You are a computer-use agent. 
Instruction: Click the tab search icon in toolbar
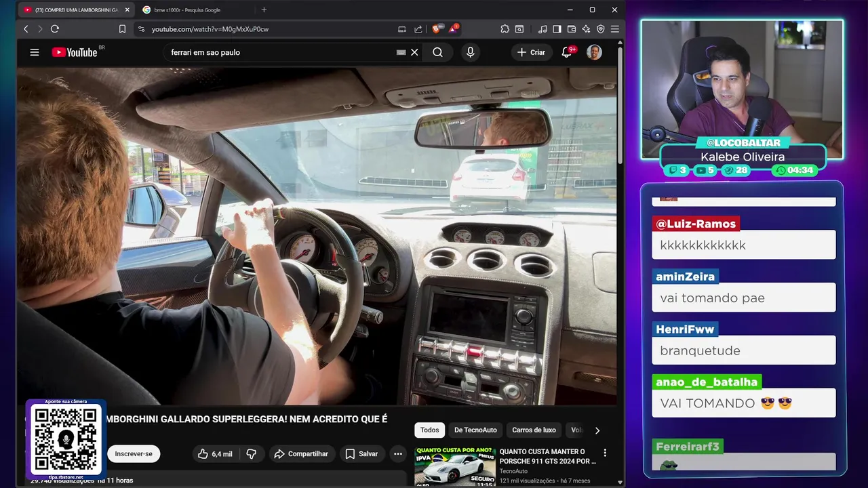click(x=519, y=29)
